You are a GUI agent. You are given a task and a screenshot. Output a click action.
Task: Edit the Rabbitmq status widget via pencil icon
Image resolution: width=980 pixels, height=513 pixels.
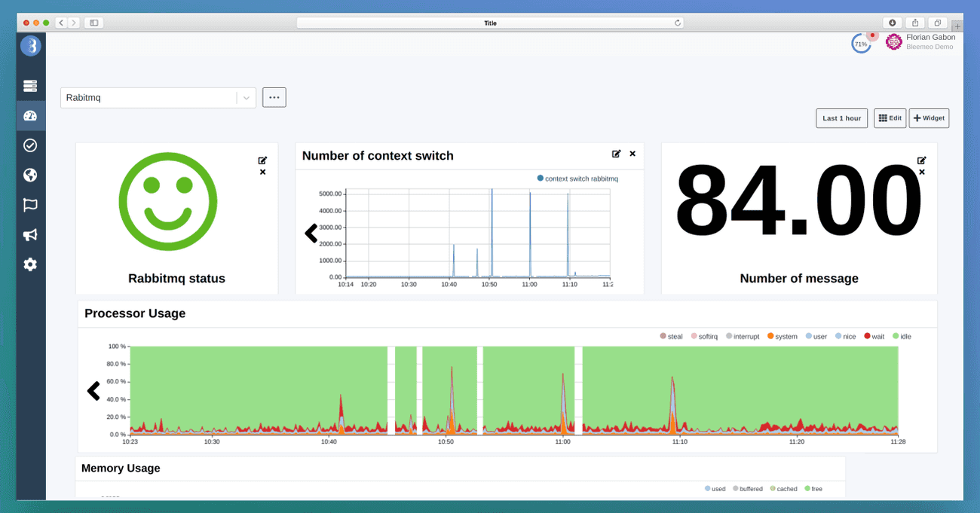(262, 160)
